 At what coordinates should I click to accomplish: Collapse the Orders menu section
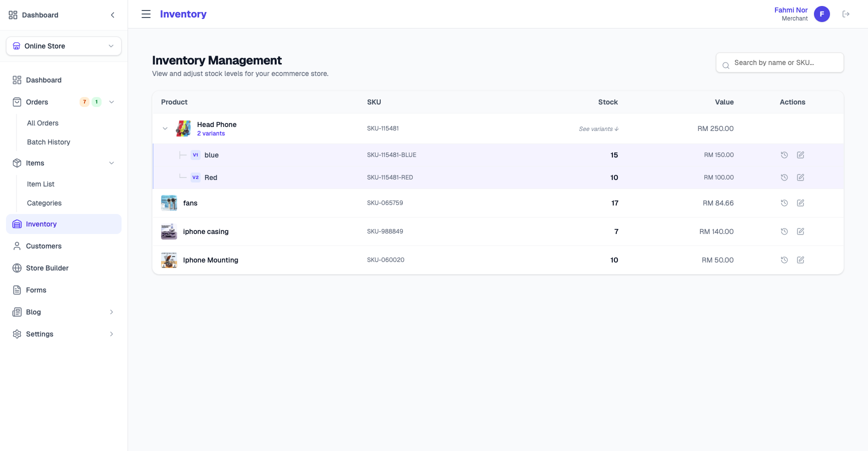[x=112, y=102]
